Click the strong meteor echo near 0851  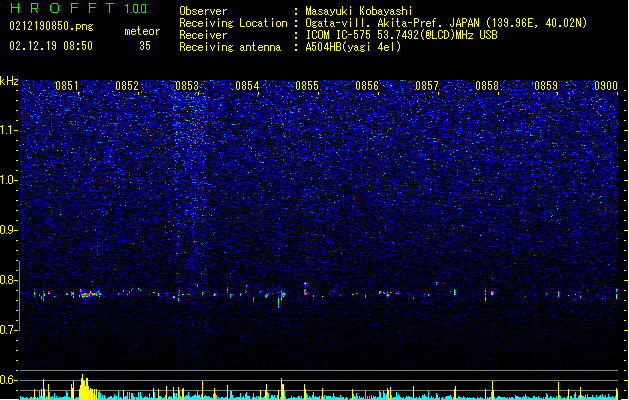pyautogui.click(x=86, y=294)
